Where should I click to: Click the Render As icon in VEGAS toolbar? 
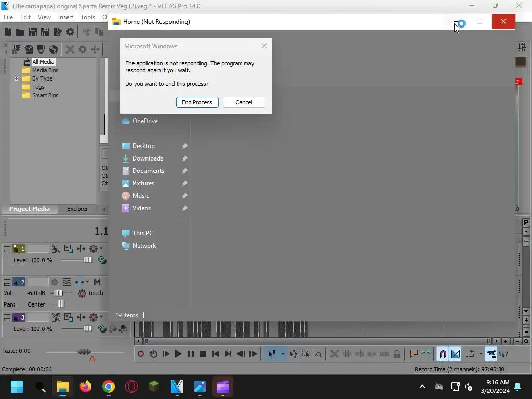[x=58, y=32]
